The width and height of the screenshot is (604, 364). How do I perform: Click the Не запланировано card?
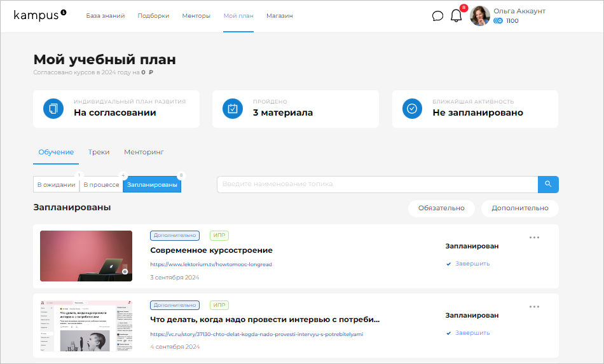pyautogui.click(x=475, y=109)
